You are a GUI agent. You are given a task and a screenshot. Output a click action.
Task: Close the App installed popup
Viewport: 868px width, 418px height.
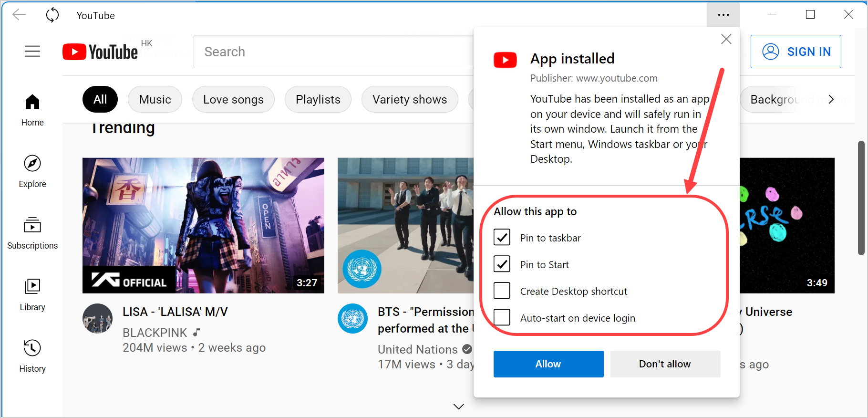(x=726, y=39)
